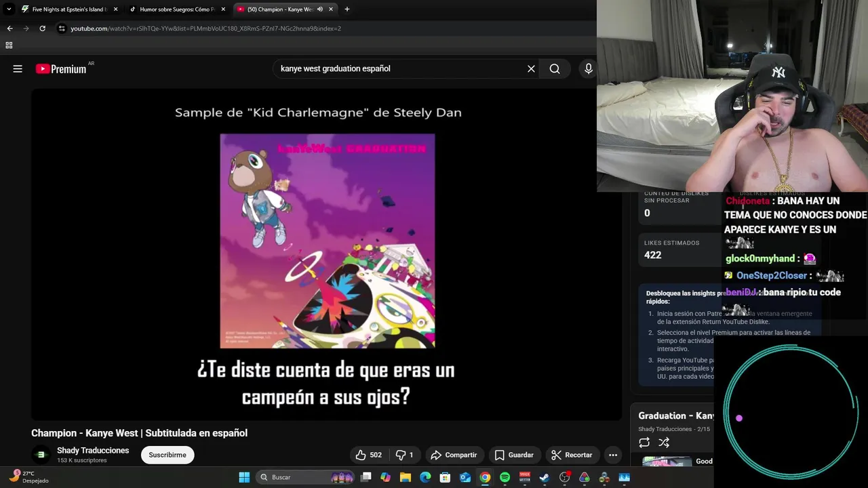
Task: Open more actions three-dot menu
Action: (x=613, y=455)
